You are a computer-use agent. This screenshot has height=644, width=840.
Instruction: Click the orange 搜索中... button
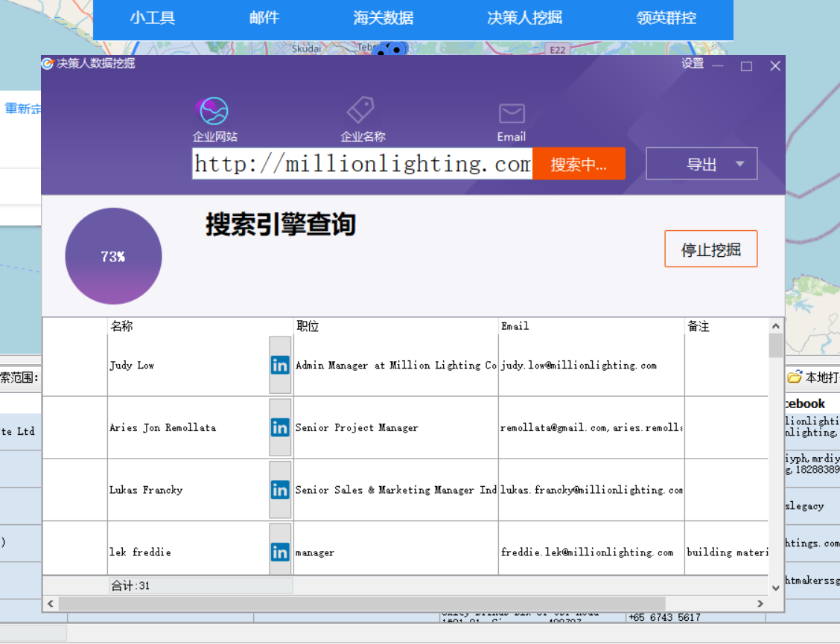tap(579, 163)
